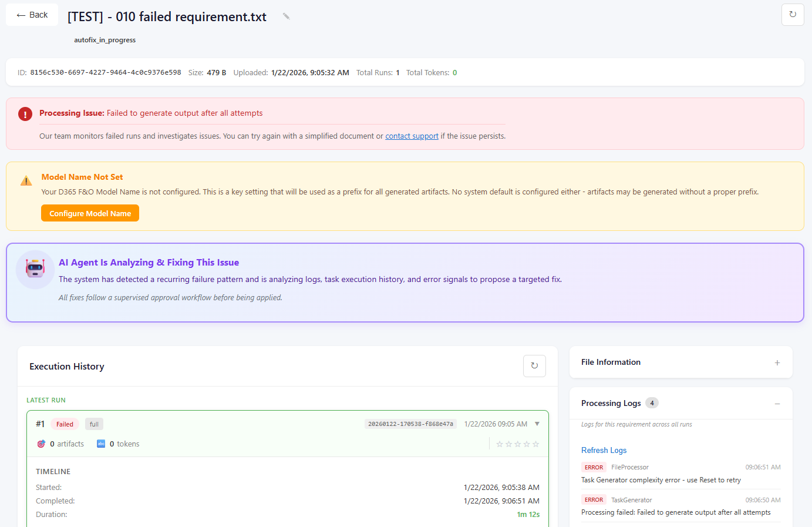The height and width of the screenshot is (527, 812).
Task: Expand the File Information panel
Action: coord(777,362)
